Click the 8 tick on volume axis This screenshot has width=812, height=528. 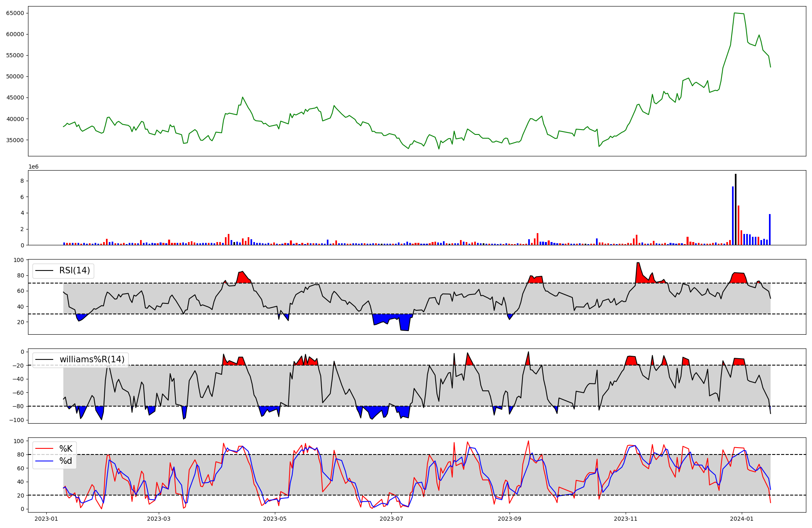click(22, 181)
